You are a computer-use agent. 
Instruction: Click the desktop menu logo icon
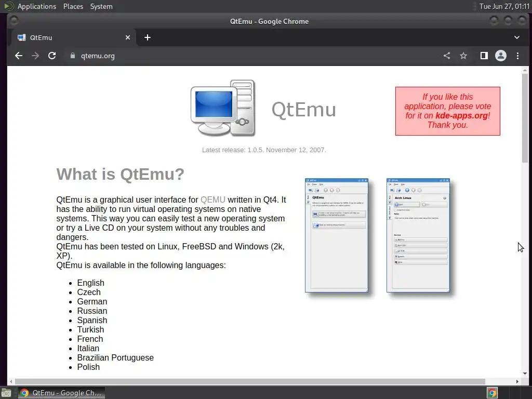pyautogui.click(x=8, y=6)
